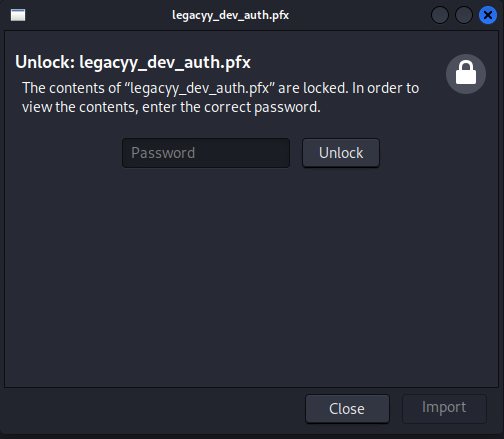Minimize the window using the first round button
This screenshot has width=504, height=439.
(440, 15)
